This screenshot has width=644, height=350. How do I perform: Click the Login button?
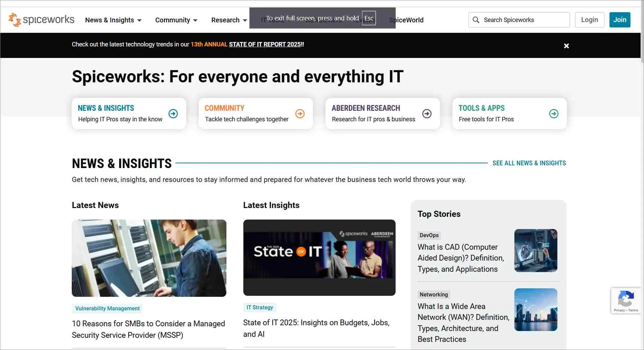pos(589,20)
